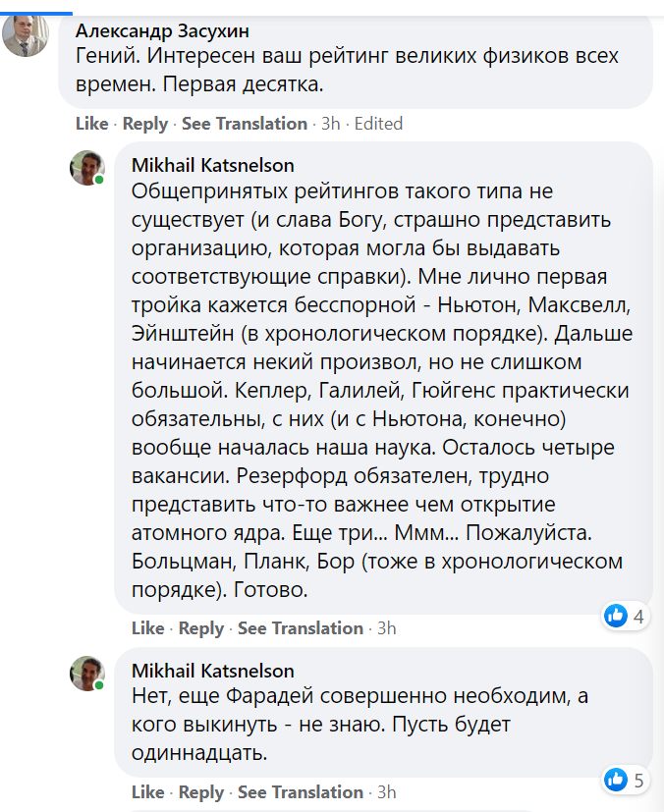Reply to the long physicist ranking comment
The height and width of the screenshot is (812, 664).
click(x=201, y=628)
